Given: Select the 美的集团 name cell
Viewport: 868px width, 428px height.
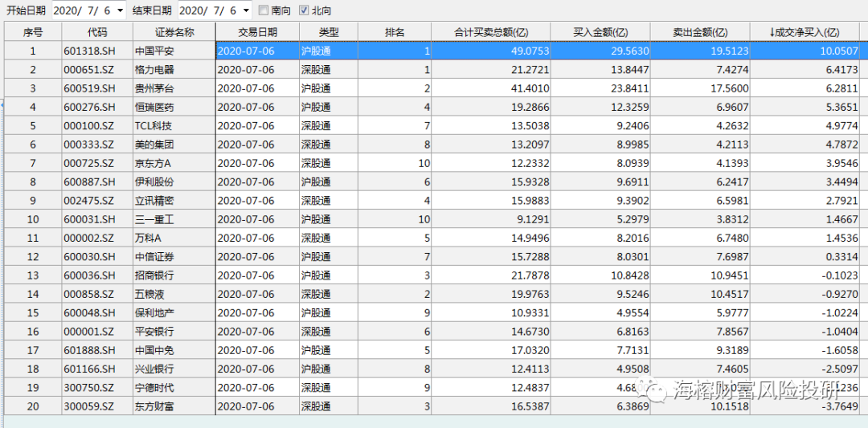Looking at the screenshot, I should point(174,145).
